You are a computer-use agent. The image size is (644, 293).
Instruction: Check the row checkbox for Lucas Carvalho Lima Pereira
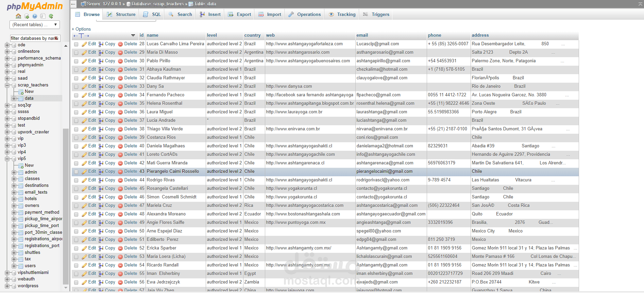tap(76, 44)
